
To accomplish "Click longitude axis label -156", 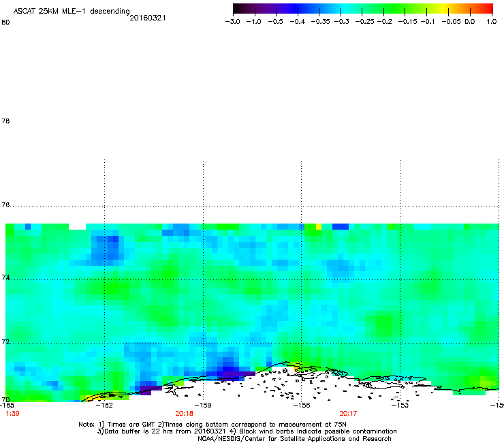I will [302, 405].
